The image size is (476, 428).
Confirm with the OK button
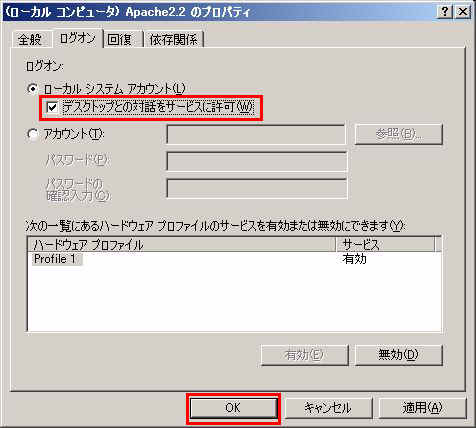coord(233,408)
